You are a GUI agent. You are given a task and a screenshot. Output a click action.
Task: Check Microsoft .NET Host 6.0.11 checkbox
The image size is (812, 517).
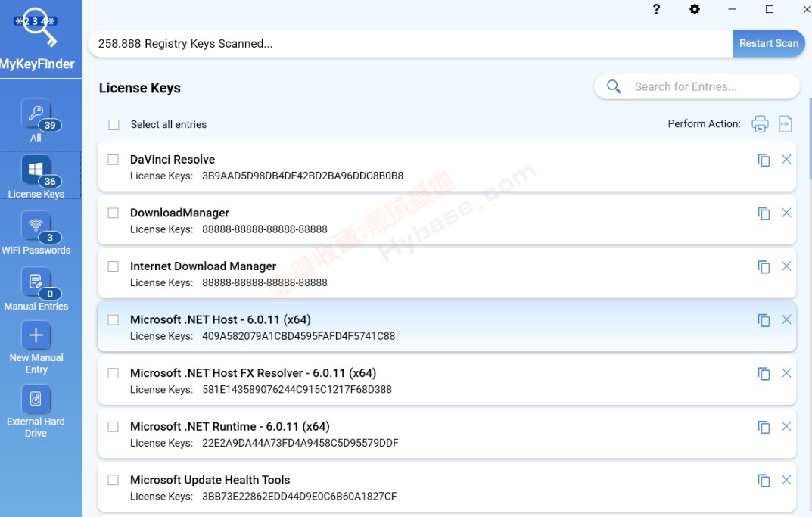(x=113, y=319)
